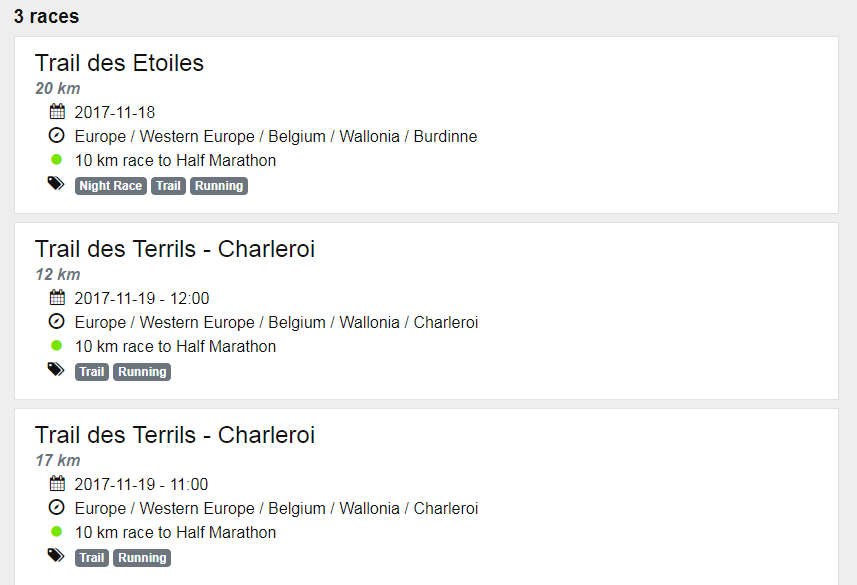Click calendar icon beside 2017-11-19 - 11:00
The image size is (857, 585).
(57, 484)
